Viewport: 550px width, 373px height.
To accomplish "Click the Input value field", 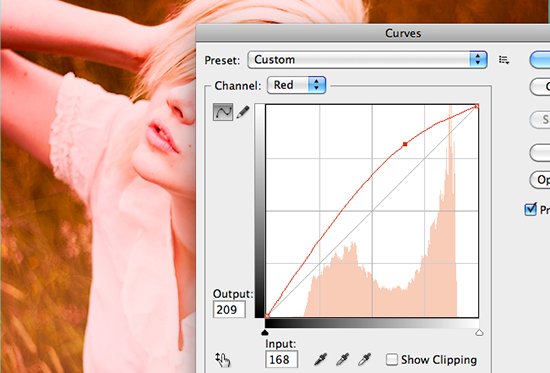I will click(282, 359).
